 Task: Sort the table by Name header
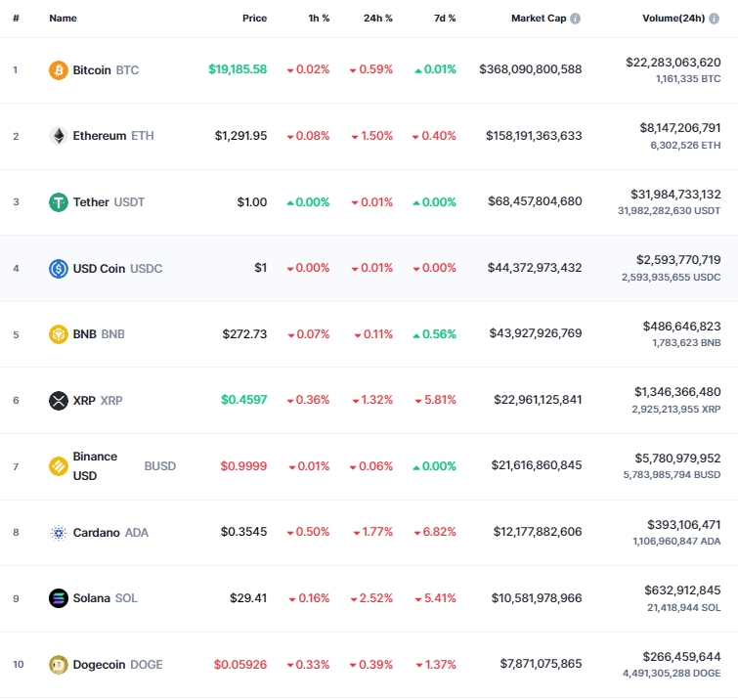pos(64,19)
